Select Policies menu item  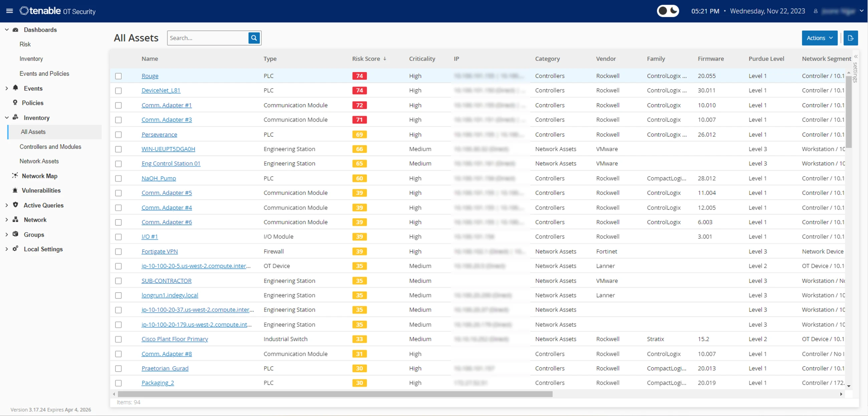pyautogui.click(x=32, y=102)
